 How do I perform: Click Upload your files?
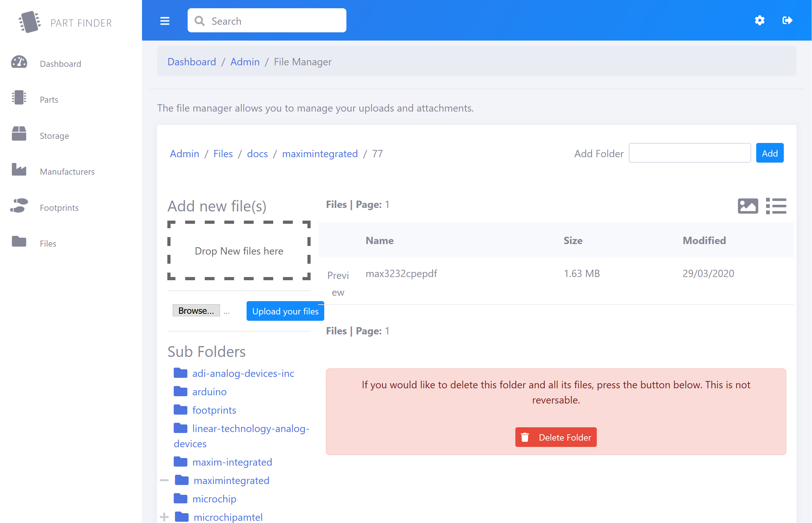[x=285, y=311]
